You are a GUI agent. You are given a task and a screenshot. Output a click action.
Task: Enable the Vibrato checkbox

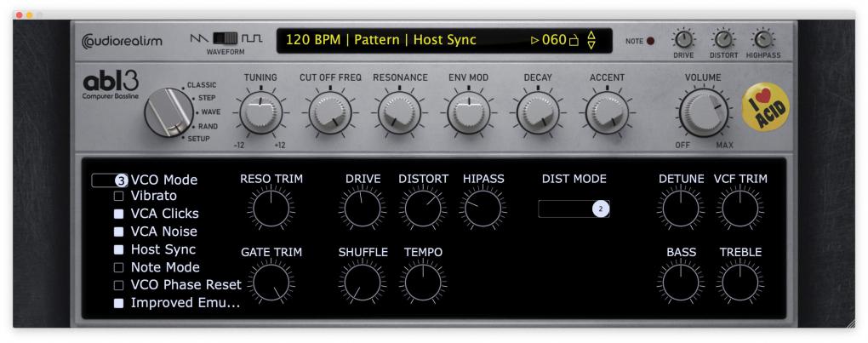[118, 196]
